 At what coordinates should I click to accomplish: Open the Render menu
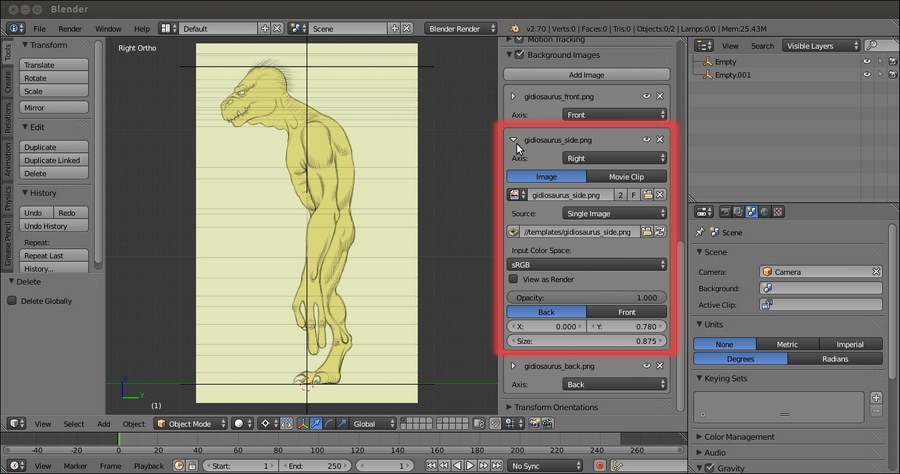click(x=70, y=29)
